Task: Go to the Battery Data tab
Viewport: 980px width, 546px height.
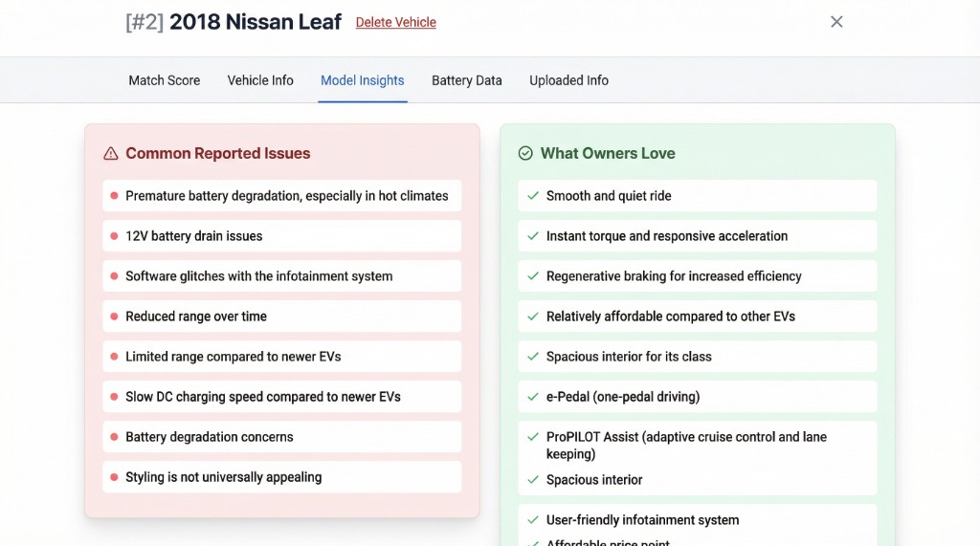Action: click(466, 80)
